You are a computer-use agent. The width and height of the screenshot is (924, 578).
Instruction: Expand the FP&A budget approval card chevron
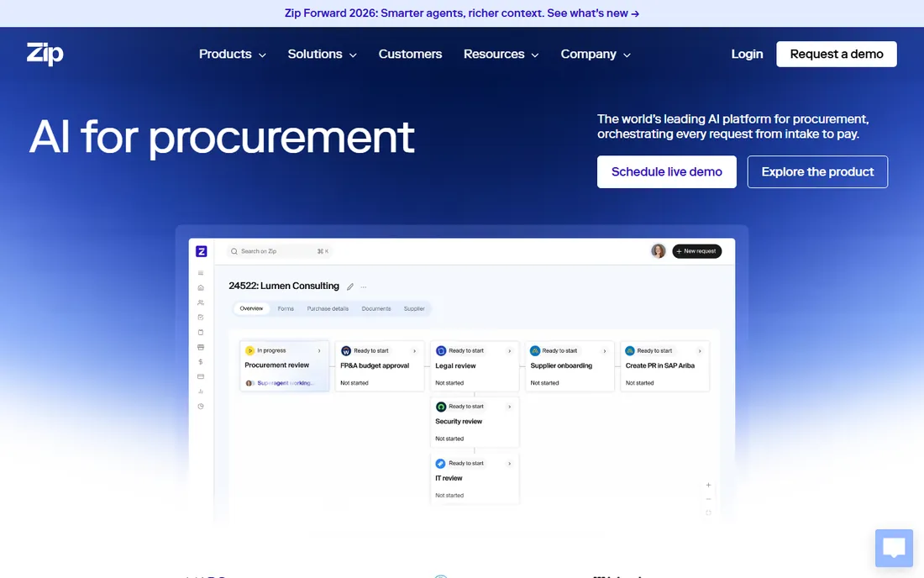click(x=414, y=351)
